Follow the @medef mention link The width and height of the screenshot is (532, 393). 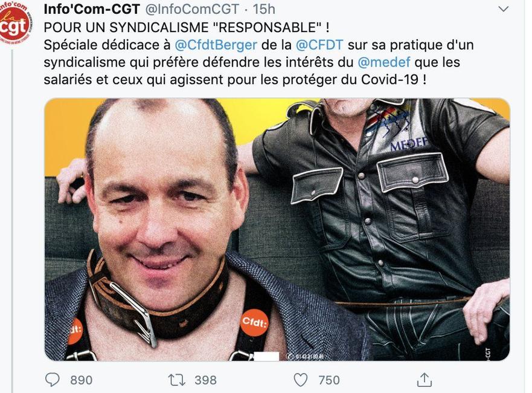coord(383,62)
